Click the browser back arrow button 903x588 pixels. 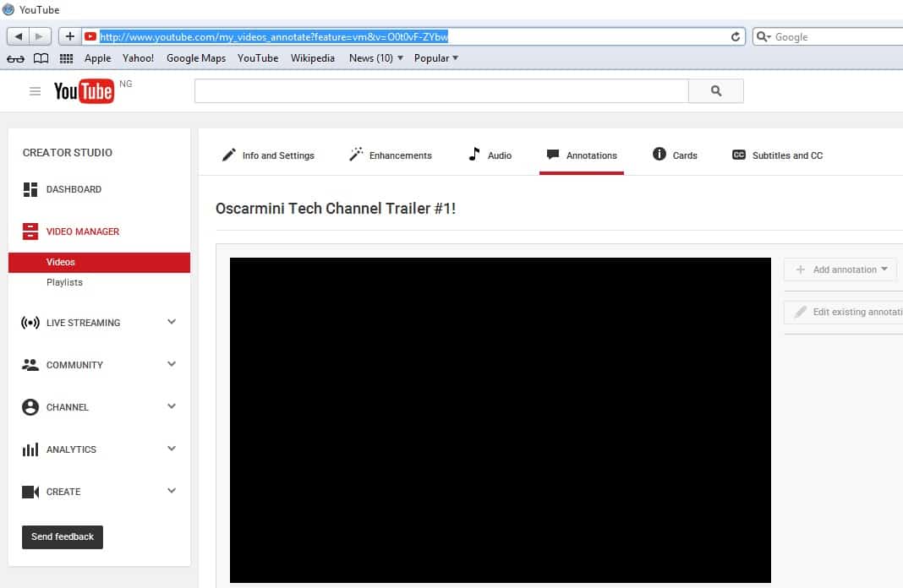[x=19, y=36]
